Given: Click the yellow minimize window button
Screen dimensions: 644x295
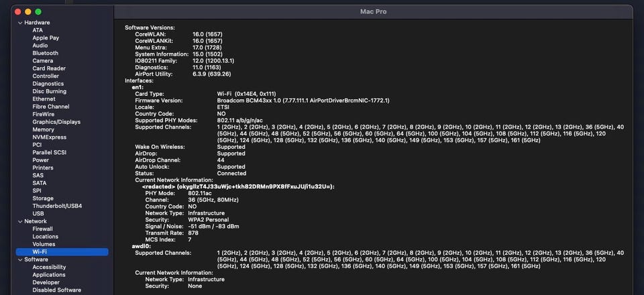Looking at the screenshot, I should click(28, 12).
